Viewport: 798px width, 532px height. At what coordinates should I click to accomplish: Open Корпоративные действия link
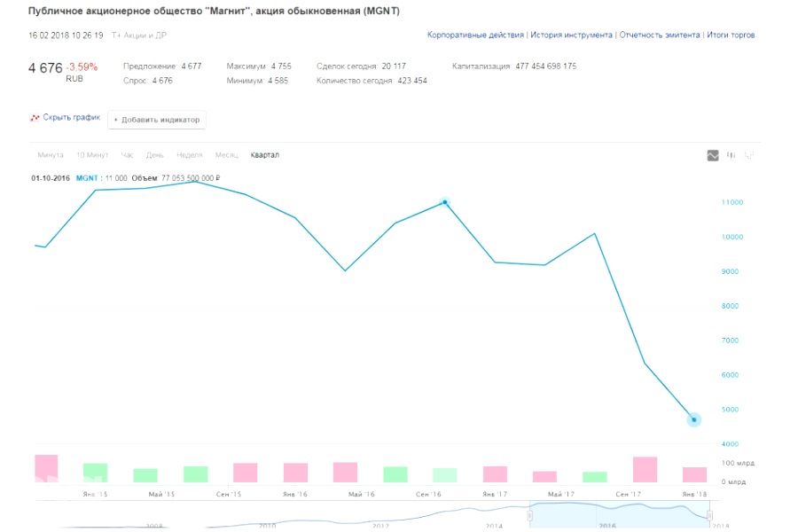[x=475, y=35]
